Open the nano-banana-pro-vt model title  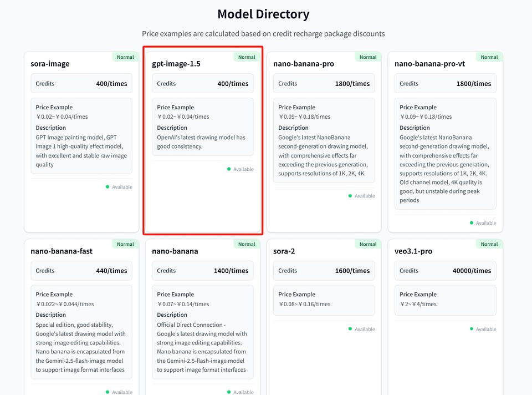click(429, 64)
